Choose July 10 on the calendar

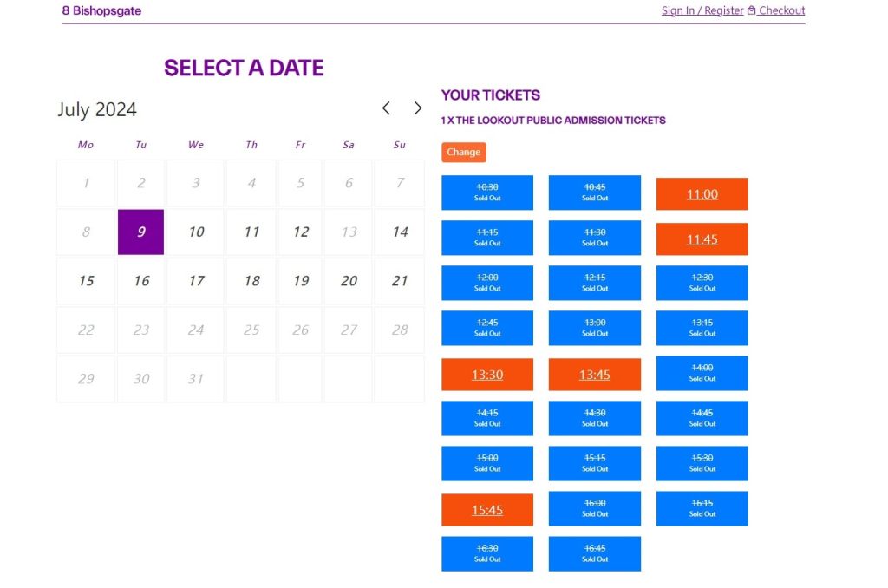pyautogui.click(x=196, y=232)
